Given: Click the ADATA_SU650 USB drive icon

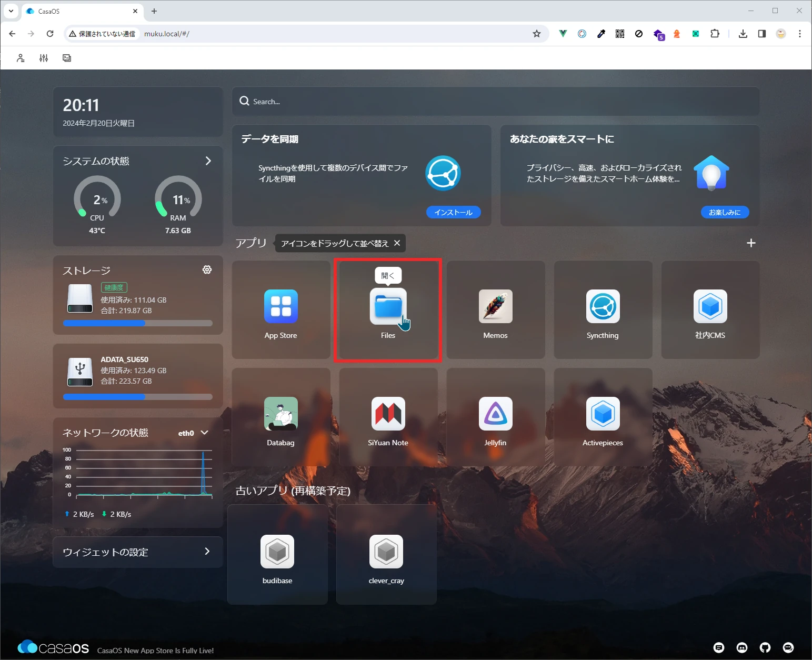Looking at the screenshot, I should tap(80, 372).
